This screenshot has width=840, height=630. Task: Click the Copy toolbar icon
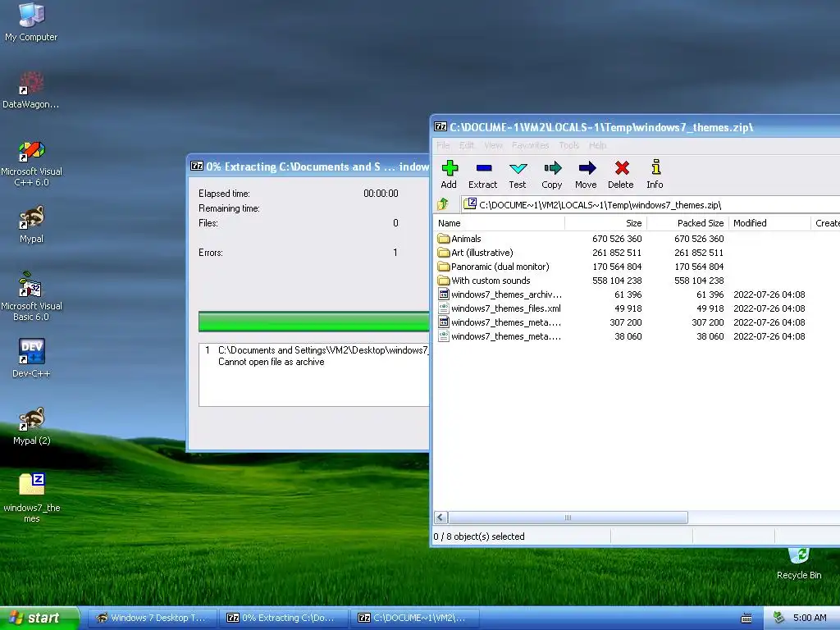pos(552,174)
